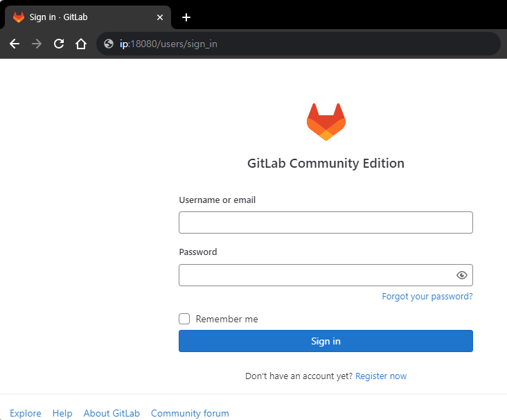Click the Username or email label
The width and height of the screenshot is (507, 420).
pos(217,200)
